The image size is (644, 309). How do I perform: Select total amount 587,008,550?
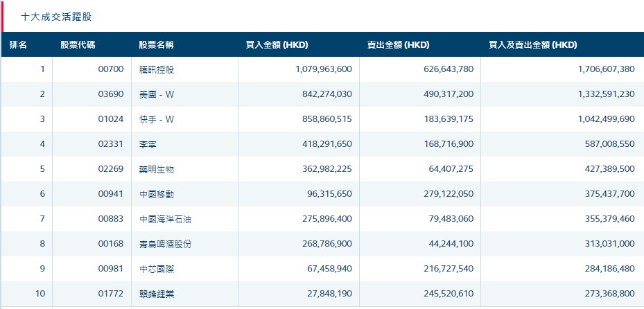click(x=610, y=144)
